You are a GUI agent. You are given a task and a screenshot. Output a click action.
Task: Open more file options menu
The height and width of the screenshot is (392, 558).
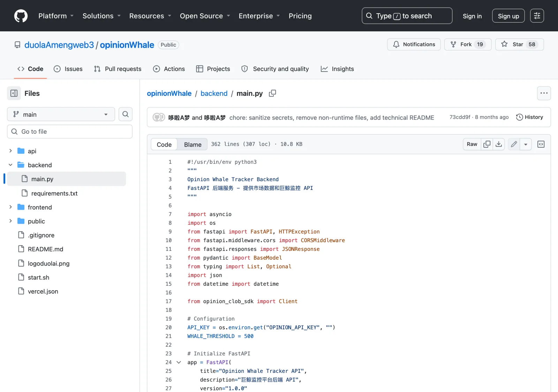(544, 93)
